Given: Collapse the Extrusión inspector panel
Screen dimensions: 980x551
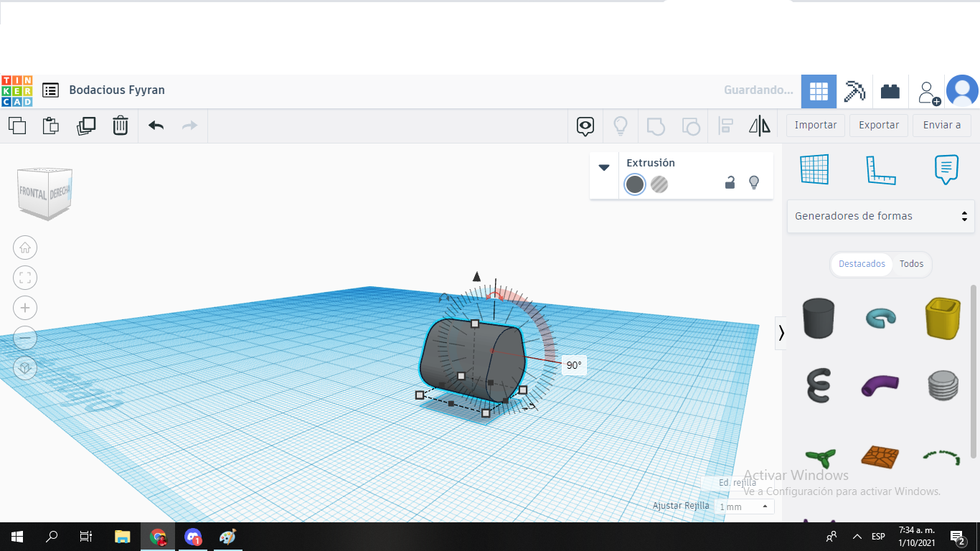Looking at the screenshot, I should (x=604, y=167).
